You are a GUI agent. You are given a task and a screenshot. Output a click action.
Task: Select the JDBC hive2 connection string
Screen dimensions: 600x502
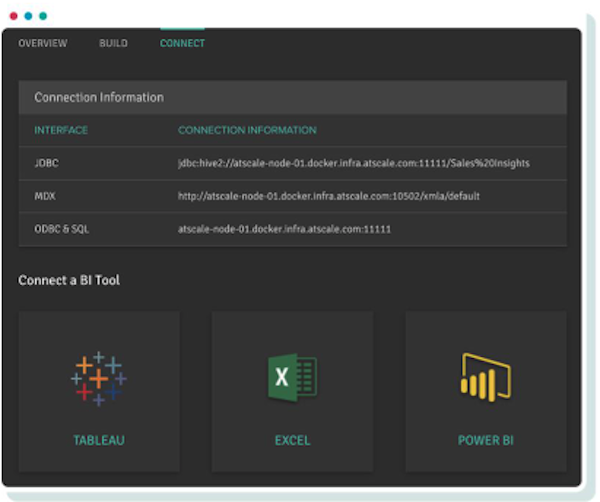[354, 163]
